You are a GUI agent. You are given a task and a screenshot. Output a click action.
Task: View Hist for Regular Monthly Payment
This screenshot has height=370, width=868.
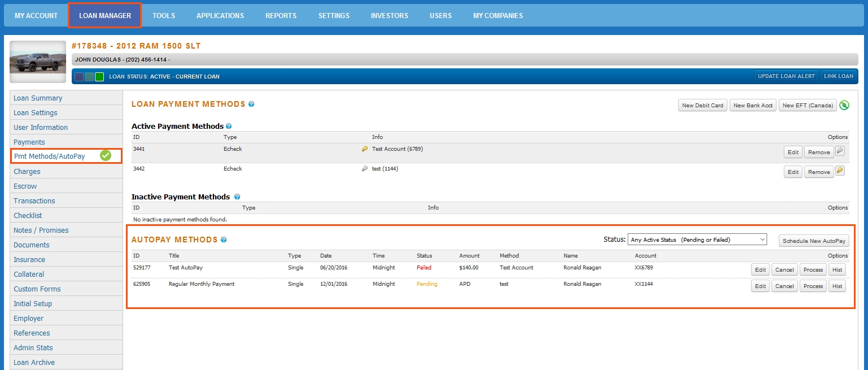(838, 286)
